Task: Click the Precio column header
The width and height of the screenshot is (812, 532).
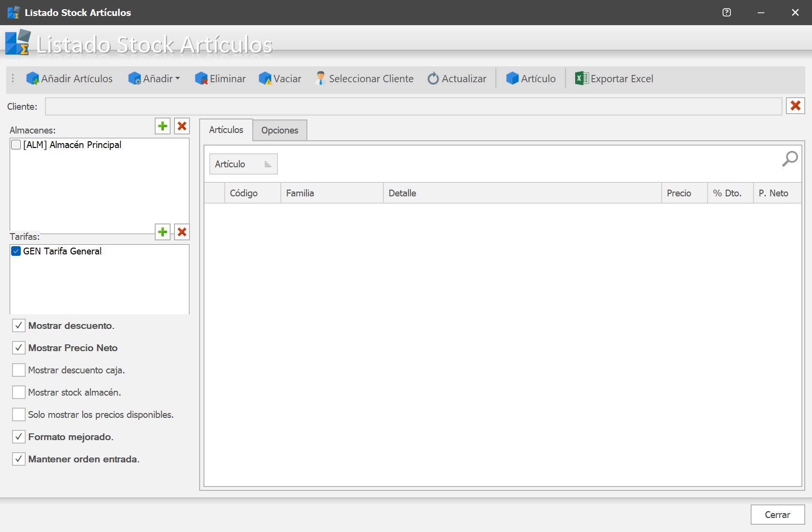Action: coord(685,193)
